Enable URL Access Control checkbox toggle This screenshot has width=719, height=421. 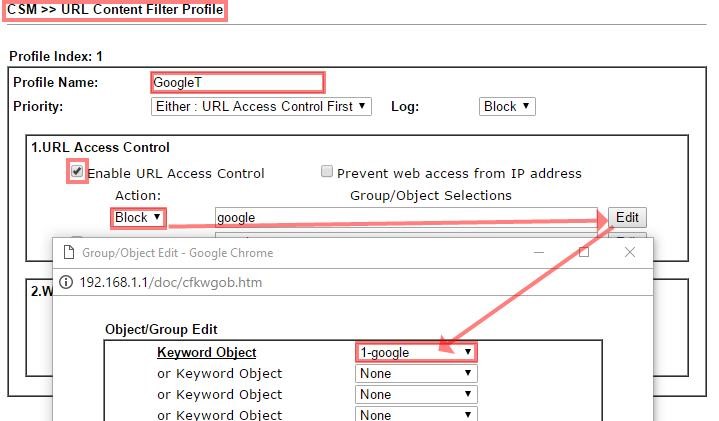point(76,172)
